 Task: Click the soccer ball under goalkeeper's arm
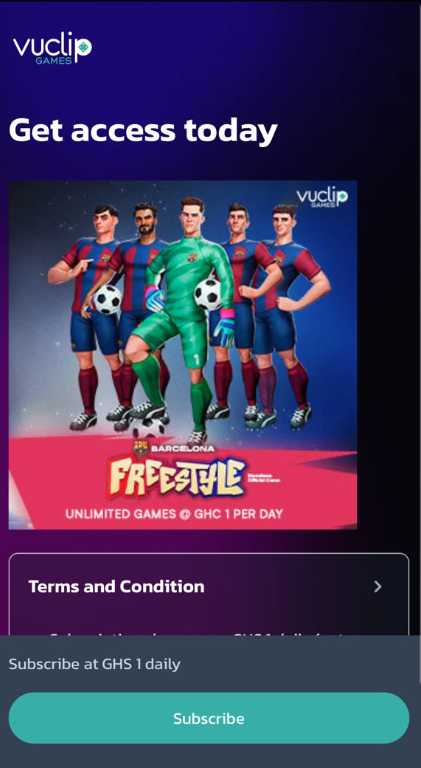pyautogui.click(x=209, y=294)
